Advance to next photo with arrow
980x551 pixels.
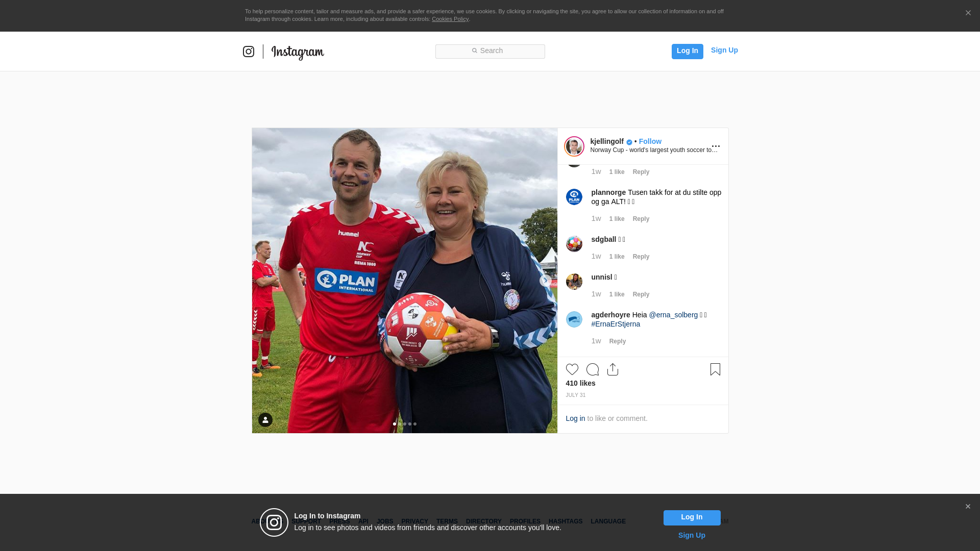546,281
